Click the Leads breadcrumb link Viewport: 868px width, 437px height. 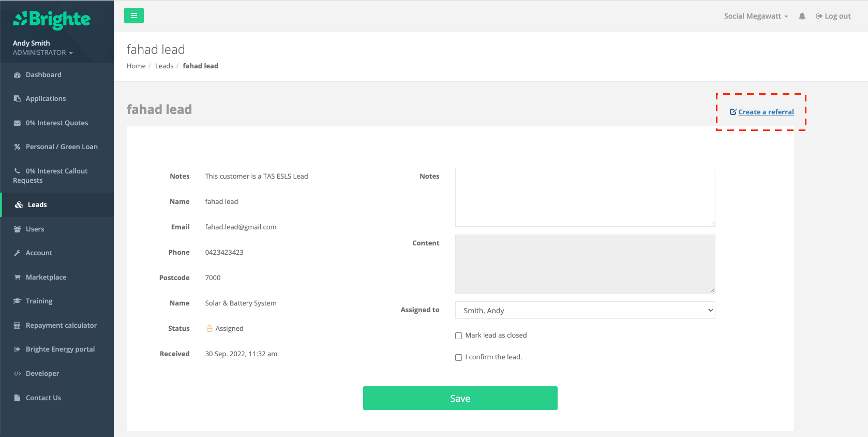point(164,66)
